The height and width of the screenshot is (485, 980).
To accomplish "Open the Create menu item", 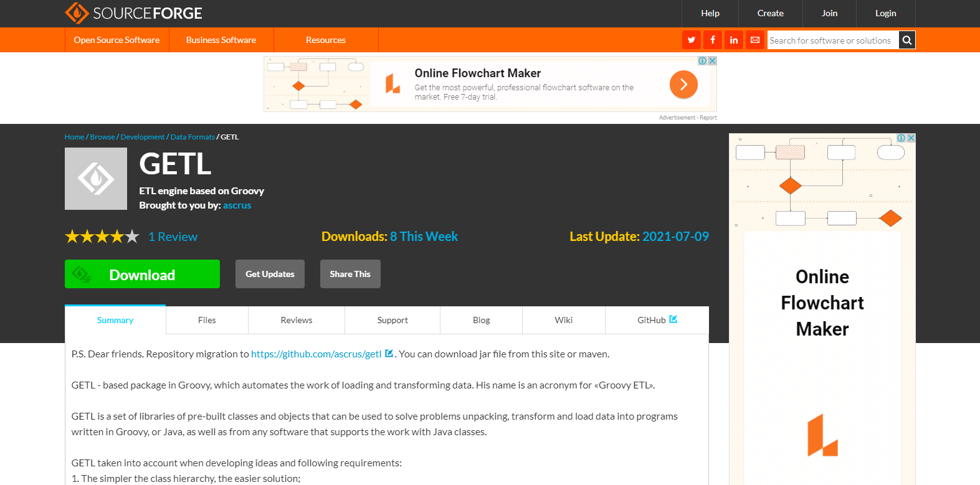I will (771, 13).
